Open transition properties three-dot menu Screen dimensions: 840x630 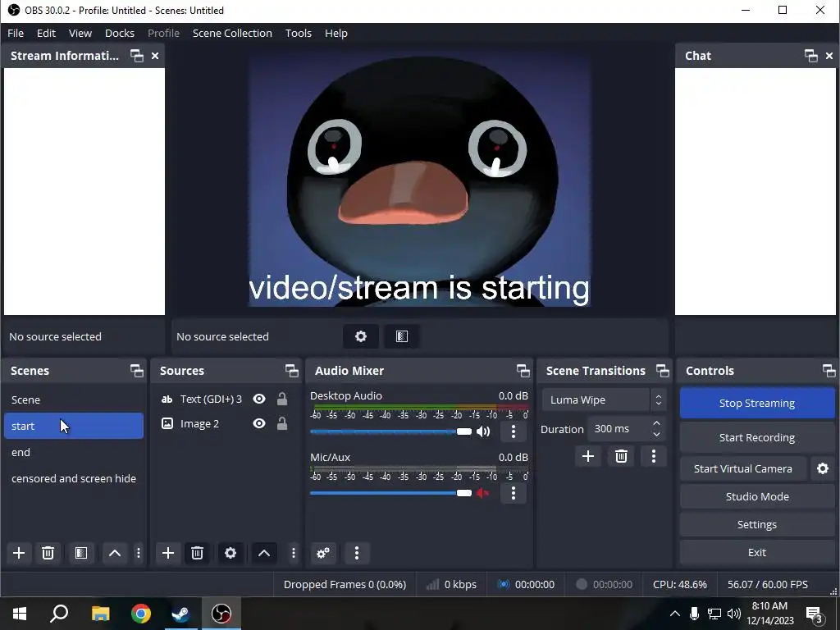click(654, 456)
